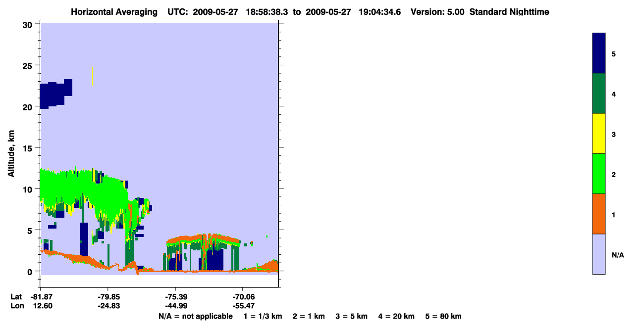This screenshot has width=644, height=330.
Task: Click the latitude value -75.39
Action: click(175, 297)
